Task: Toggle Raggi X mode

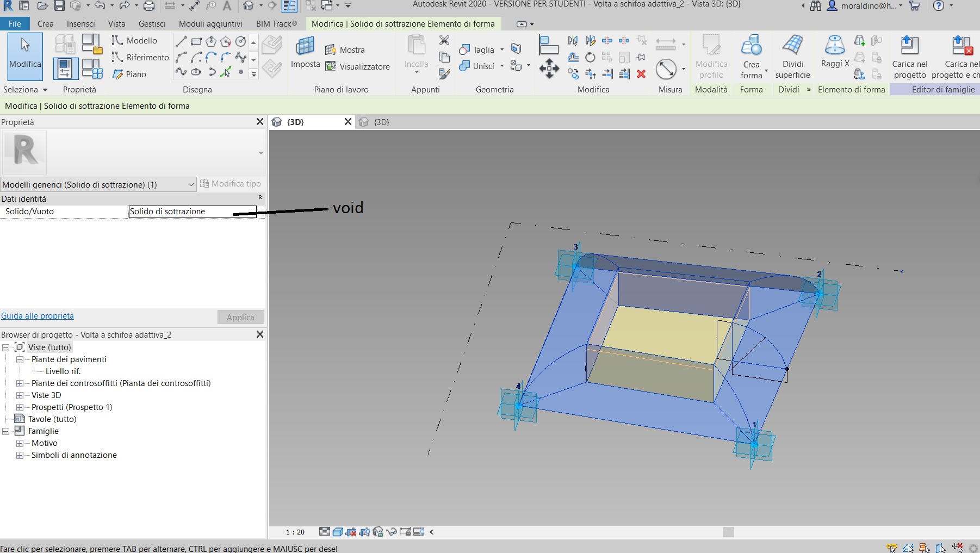Action: point(835,52)
